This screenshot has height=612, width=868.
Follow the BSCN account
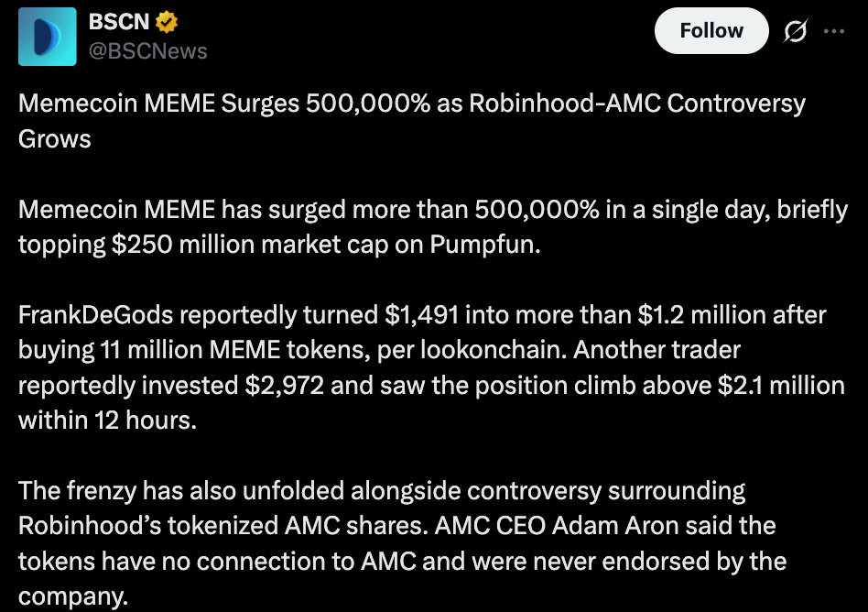coord(711,31)
